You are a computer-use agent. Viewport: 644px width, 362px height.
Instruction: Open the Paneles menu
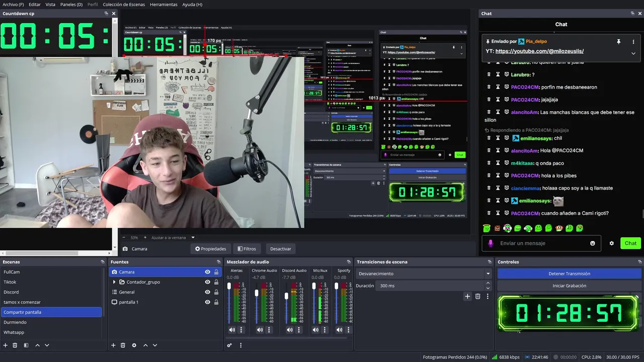point(71,5)
